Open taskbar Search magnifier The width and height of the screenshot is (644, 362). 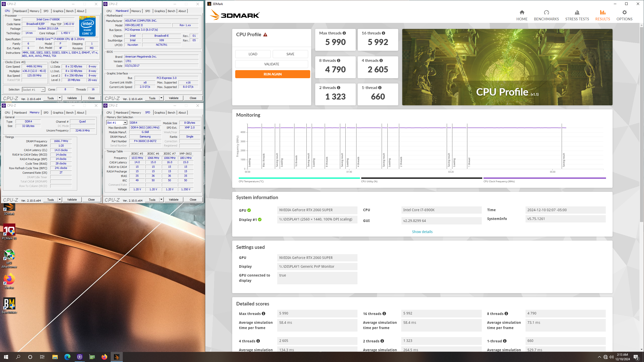tap(18, 357)
